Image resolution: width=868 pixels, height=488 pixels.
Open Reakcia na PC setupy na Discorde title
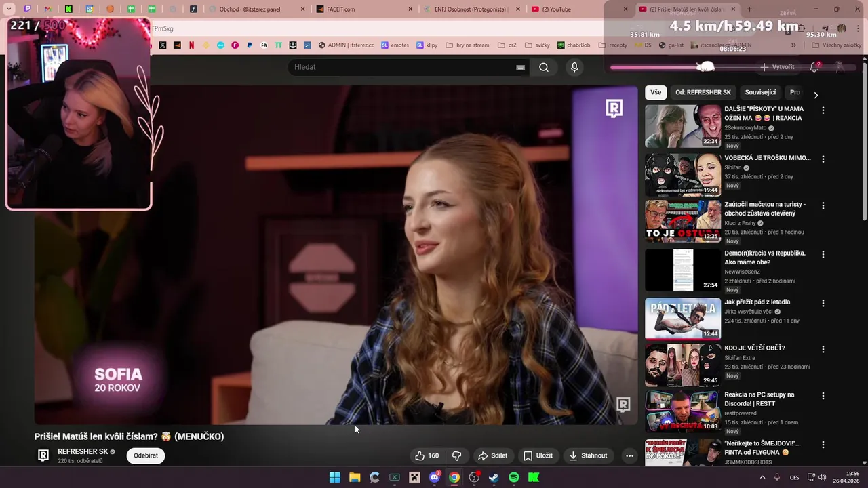click(x=759, y=399)
